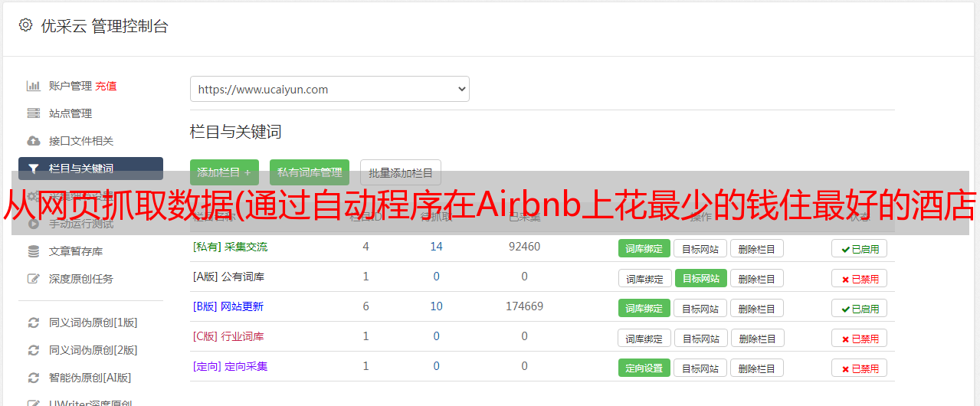Click 删除栏目 for the 定向采集 row
The width and height of the screenshot is (980, 406).
[x=756, y=368]
